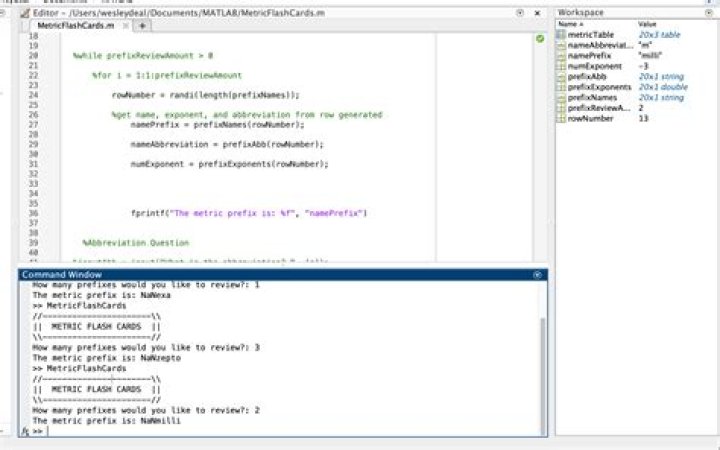Viewport: 720px width, 450px height.
Task: Click the rowNumber = randi line of code
Action: tap(205, 95)
